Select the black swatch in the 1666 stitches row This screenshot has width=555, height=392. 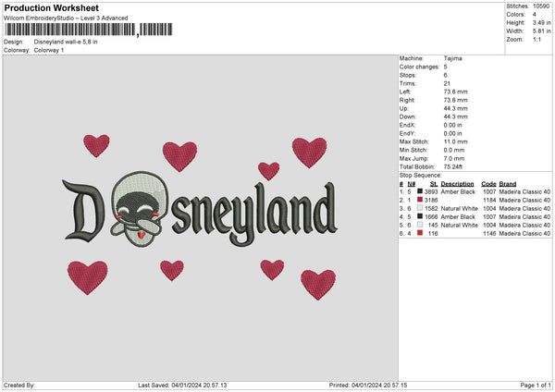tap(420, 216)
